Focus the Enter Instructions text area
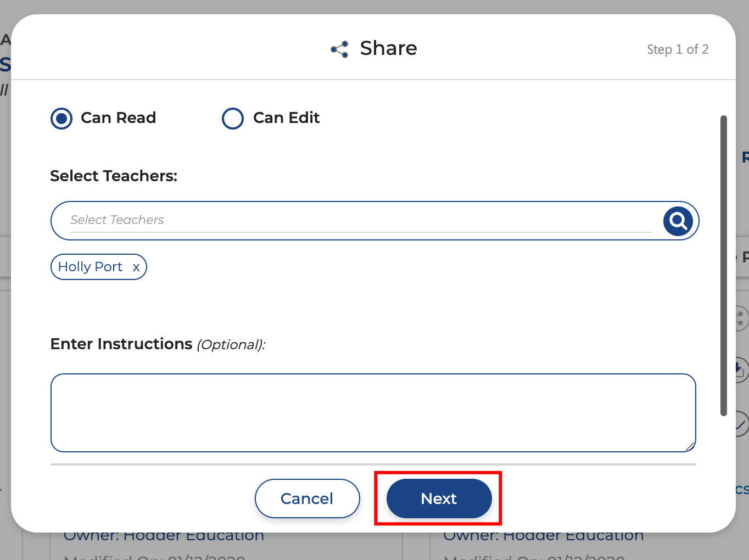Image resolution: width=749 pixels, height=560 pixels. pyautogui.click(x=373, y=413)
